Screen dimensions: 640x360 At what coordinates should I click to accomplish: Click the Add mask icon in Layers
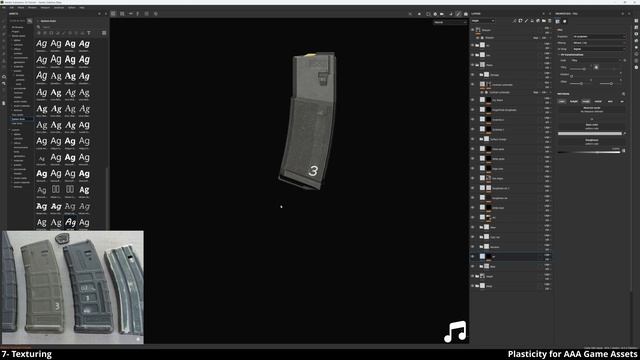520,21
